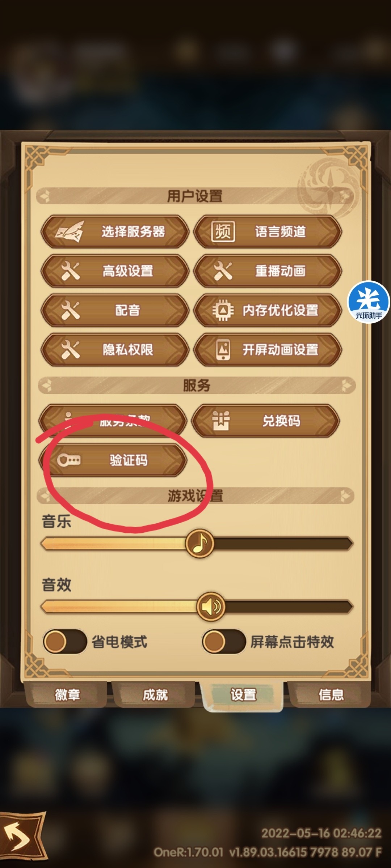Click the back arrow icon at the bottom-left
This screenshot has height=868, width=391.
pos(22,836)
